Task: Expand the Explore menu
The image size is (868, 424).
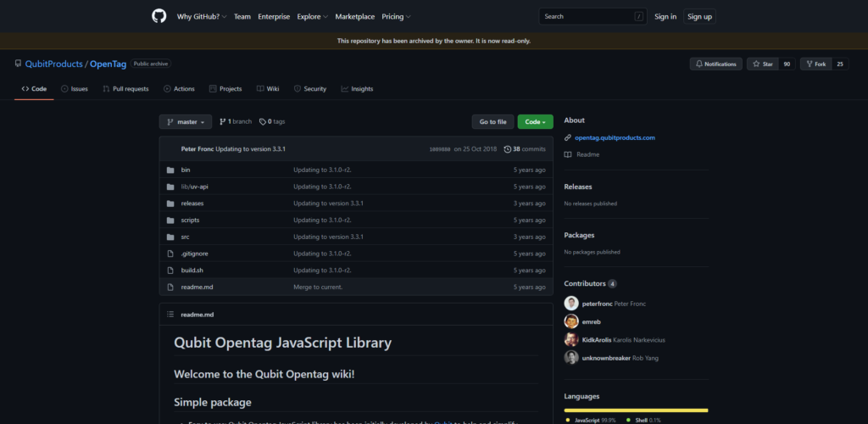Action: (x=312, y=17)
